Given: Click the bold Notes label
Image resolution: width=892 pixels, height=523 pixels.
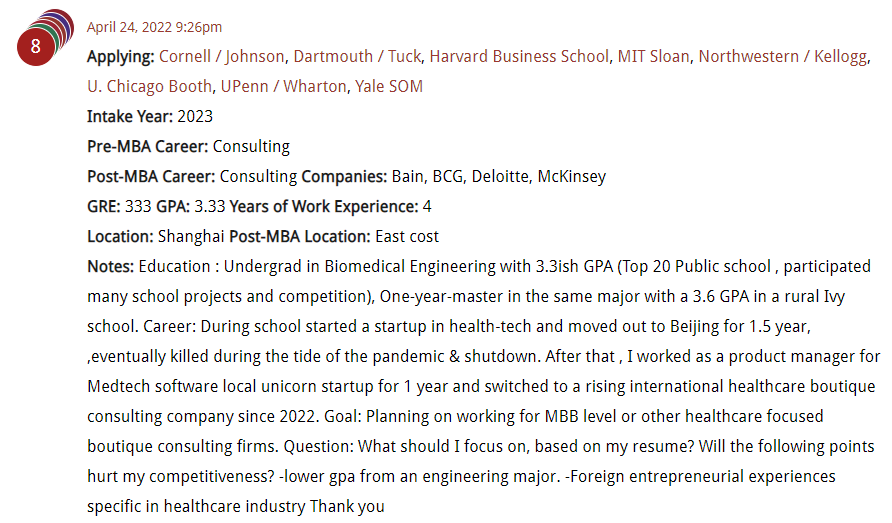Looking at the screenshot, I should 110,266.
